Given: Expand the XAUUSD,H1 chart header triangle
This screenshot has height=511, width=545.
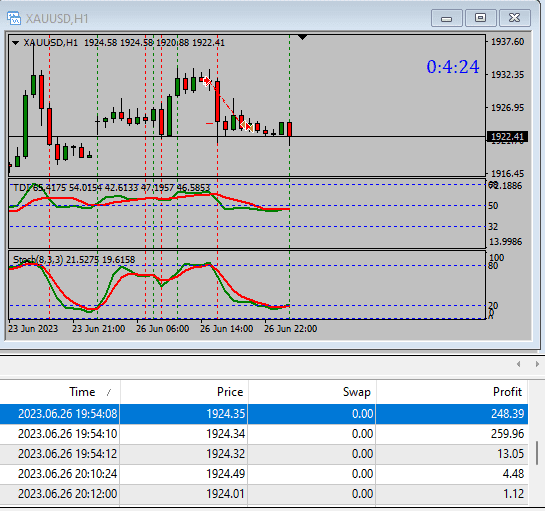Looking at the screenshot, I should pyautogui.click(x=15, y=43).
